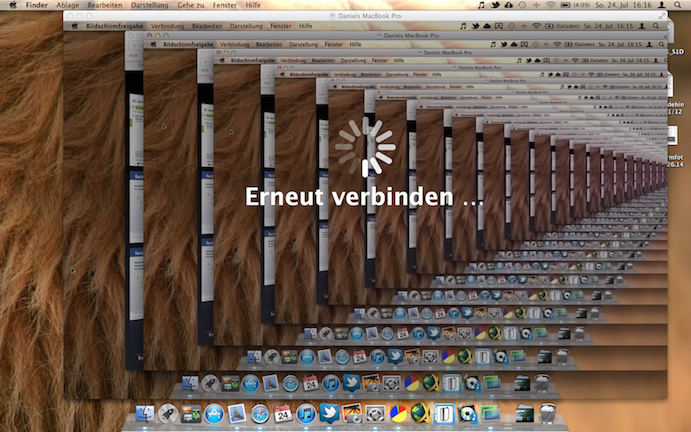Click the music note icon in the top menu bar
This screenshot has width=691, height=432.
(481, 5)
